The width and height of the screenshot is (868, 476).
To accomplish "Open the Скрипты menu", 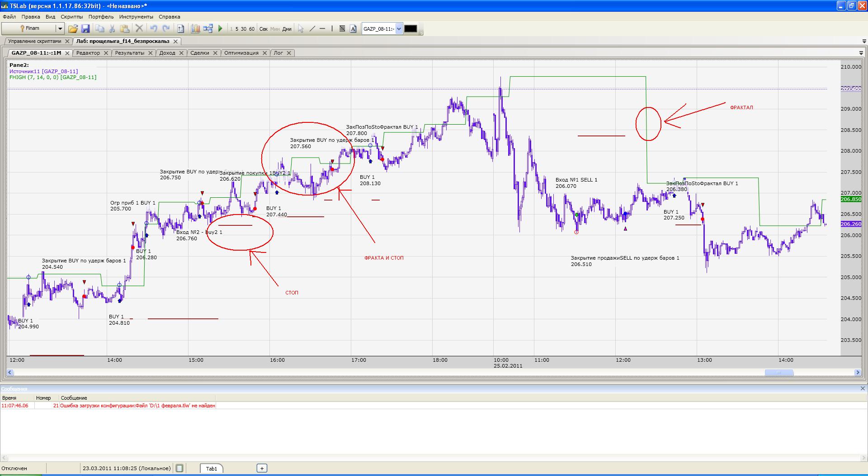I will pyautogui.click(x=72, y=17).
